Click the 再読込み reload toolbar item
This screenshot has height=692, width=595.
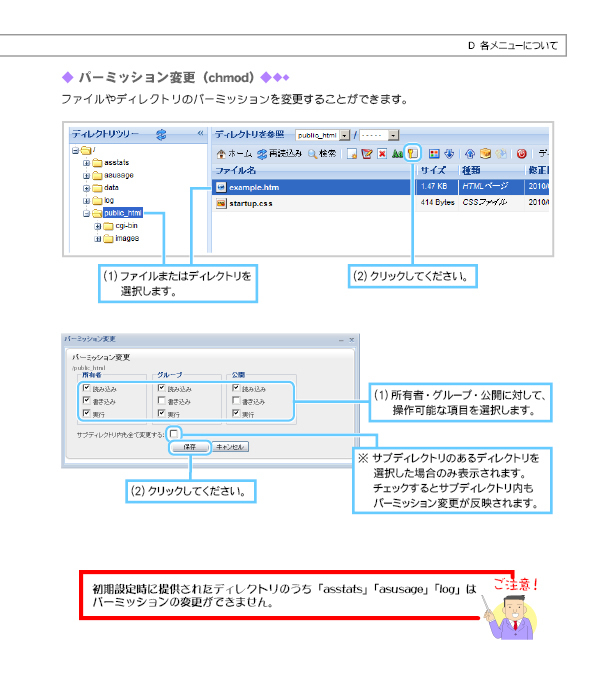pos(279,154)
